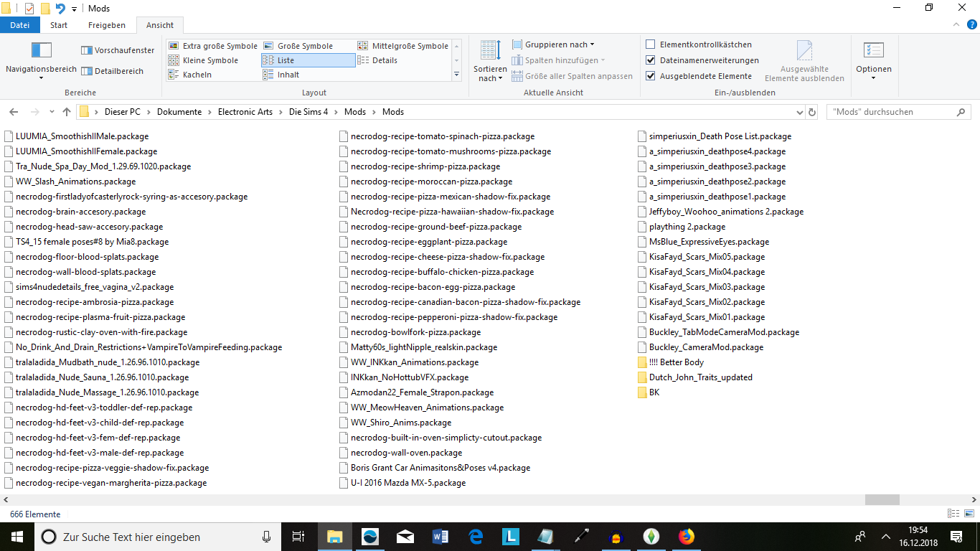Viewport: 980px width, 551px height.
Task: Select WW_Slash_Animations.package file
Action: [70, 182]
